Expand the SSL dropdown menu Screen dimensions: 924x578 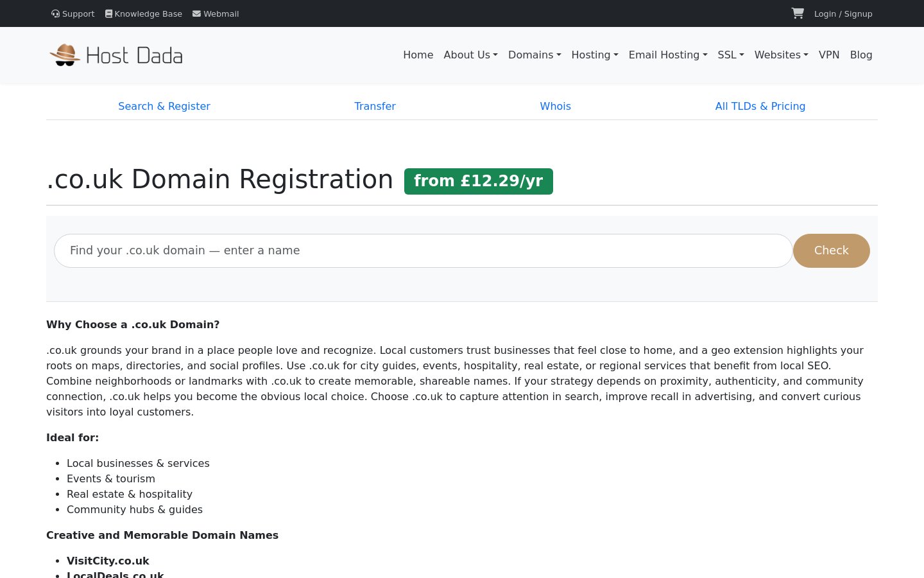pos(731,55)
